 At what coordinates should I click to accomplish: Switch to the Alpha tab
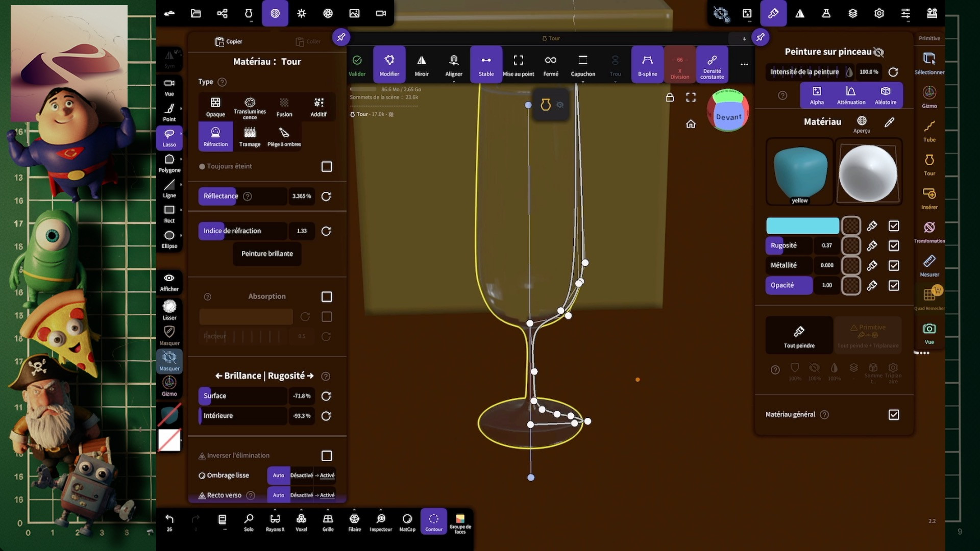pos(817,95)
